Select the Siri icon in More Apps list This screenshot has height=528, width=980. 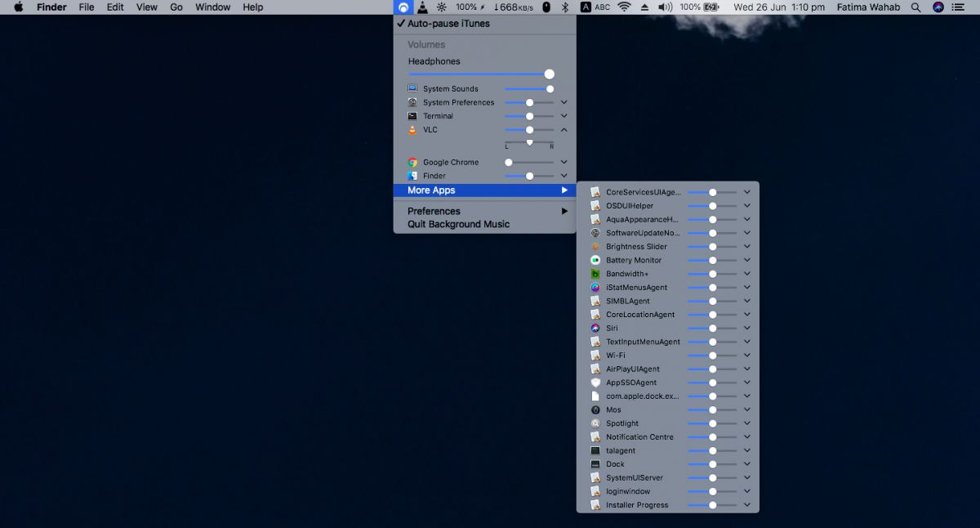pyautogui.click(x=595, y=328)
